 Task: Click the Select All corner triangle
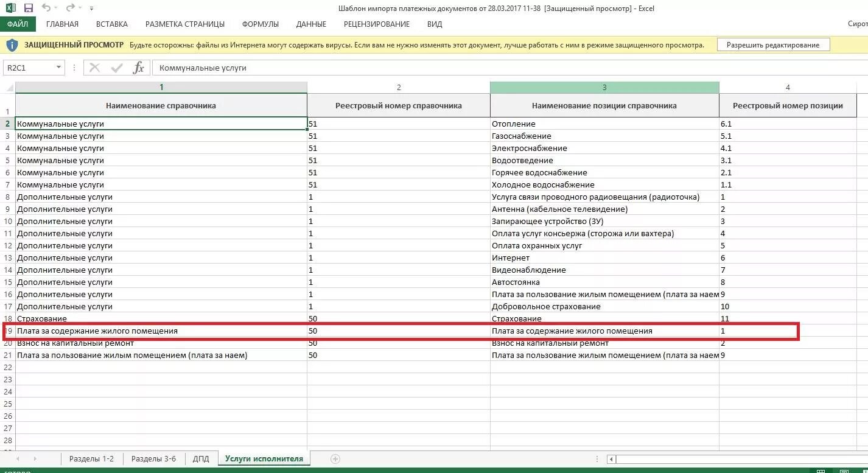pyautogui.click(x=8, y=87)
